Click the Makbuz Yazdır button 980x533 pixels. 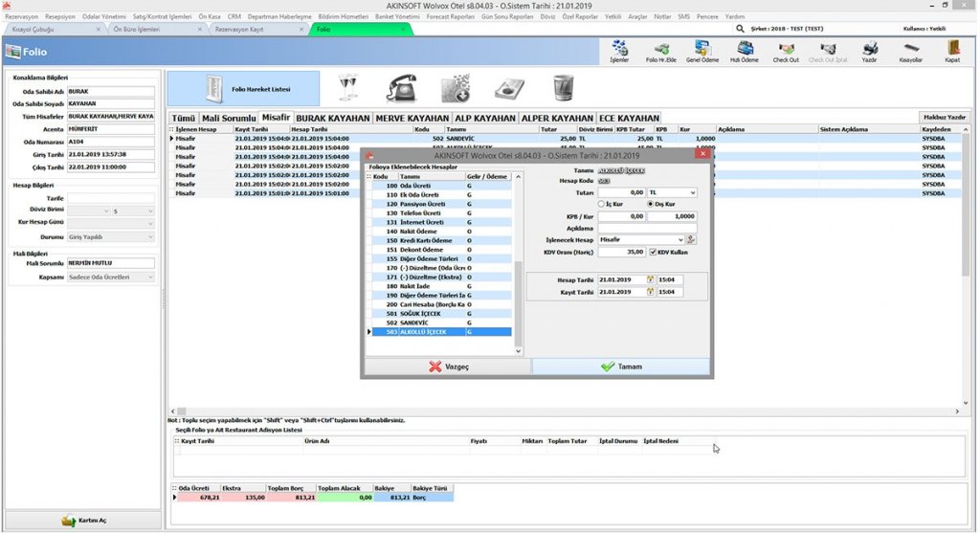[945, 117]
